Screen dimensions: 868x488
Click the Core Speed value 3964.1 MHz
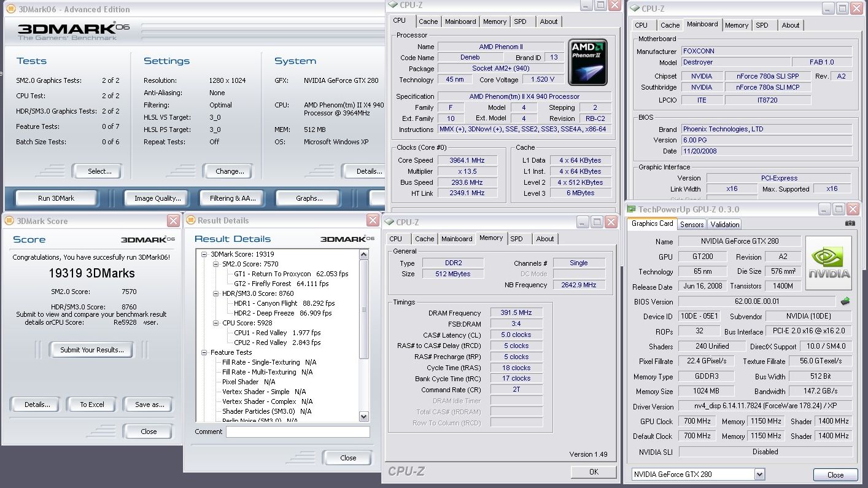tap(467, 160)
